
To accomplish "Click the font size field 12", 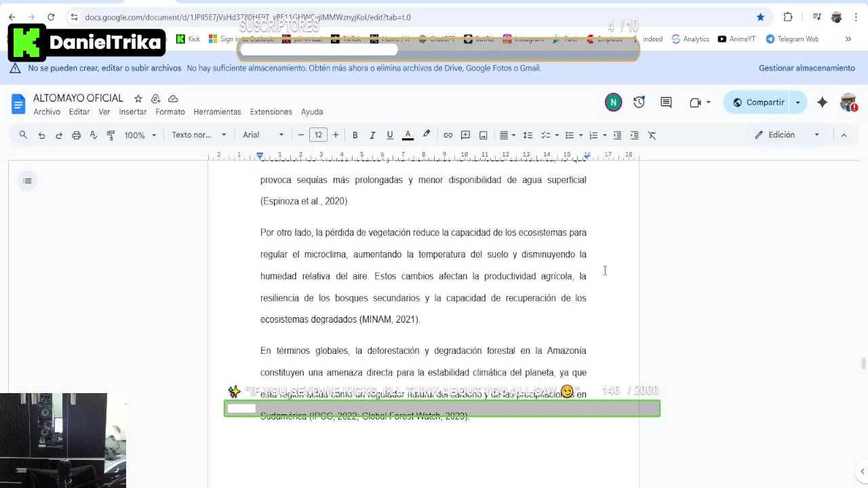I will point(318,135).
